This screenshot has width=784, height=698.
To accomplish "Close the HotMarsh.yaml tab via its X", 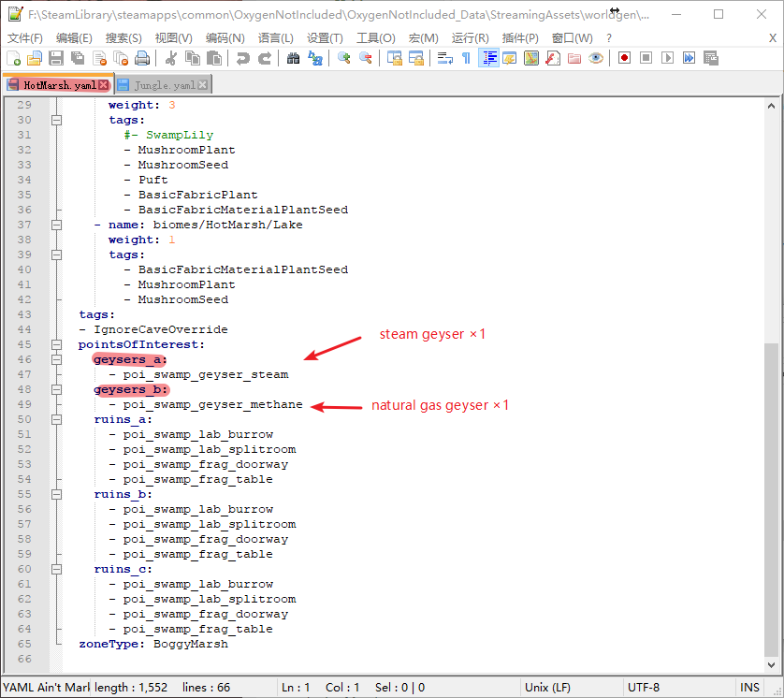I will tap(104, 85).
